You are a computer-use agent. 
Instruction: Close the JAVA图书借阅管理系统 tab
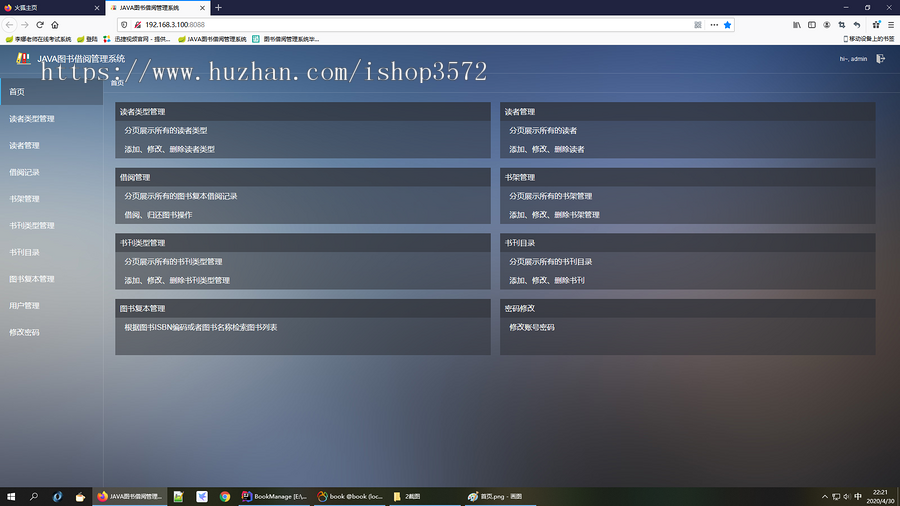point(202,8)
